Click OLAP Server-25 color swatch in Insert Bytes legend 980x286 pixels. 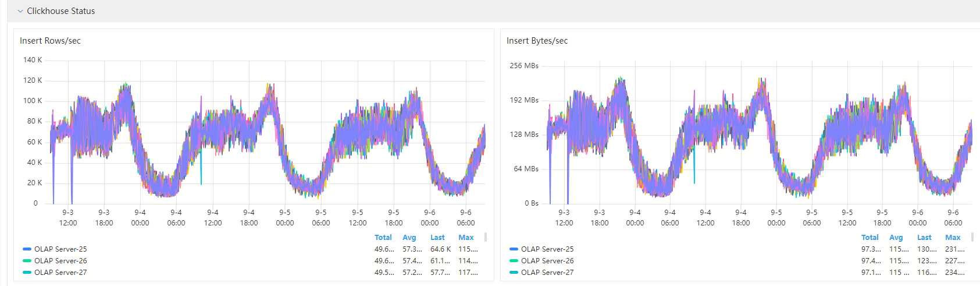(514, 249)
